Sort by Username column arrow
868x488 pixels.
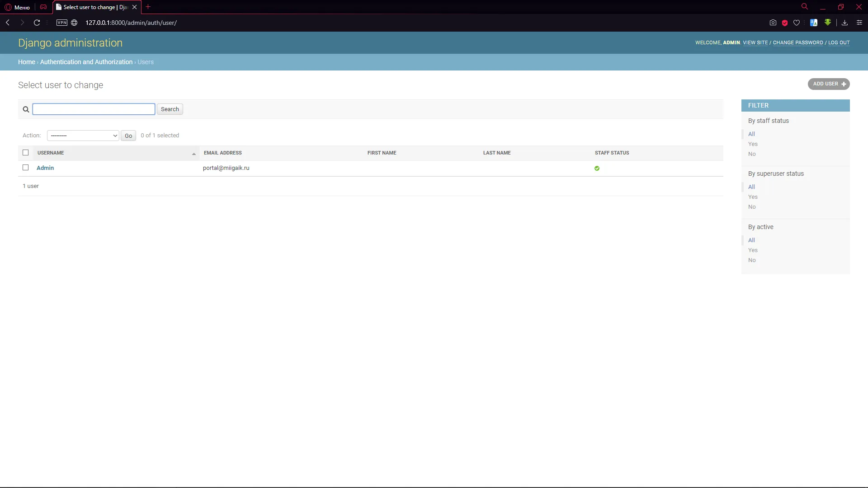click(194, 154)
